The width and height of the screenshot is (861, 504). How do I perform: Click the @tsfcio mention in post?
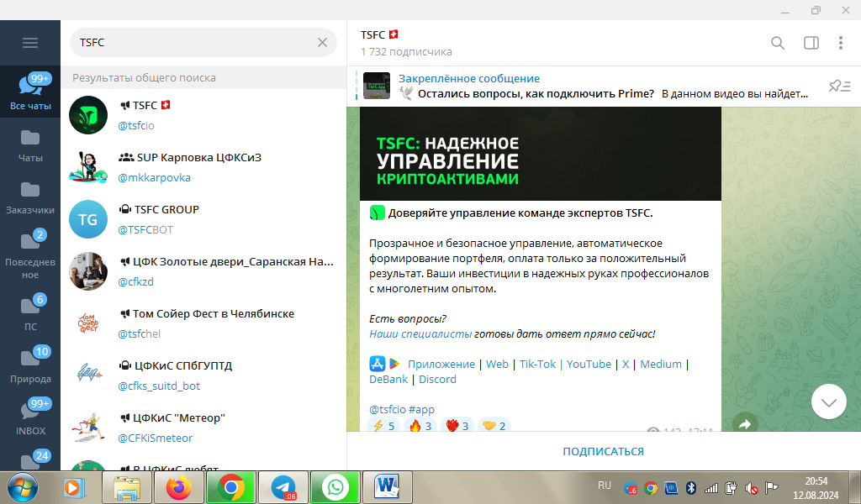tap(387, 410)
